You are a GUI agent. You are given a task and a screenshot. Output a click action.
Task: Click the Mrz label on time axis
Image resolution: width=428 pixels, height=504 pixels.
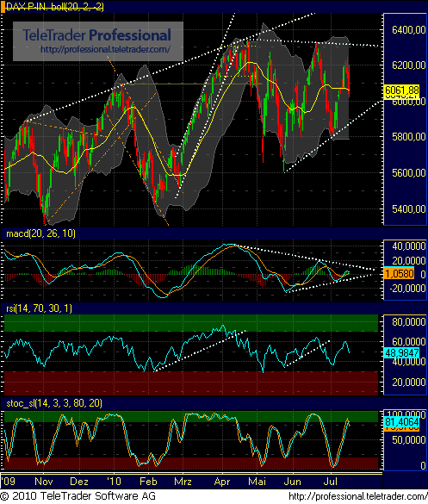tap(183, 482)
